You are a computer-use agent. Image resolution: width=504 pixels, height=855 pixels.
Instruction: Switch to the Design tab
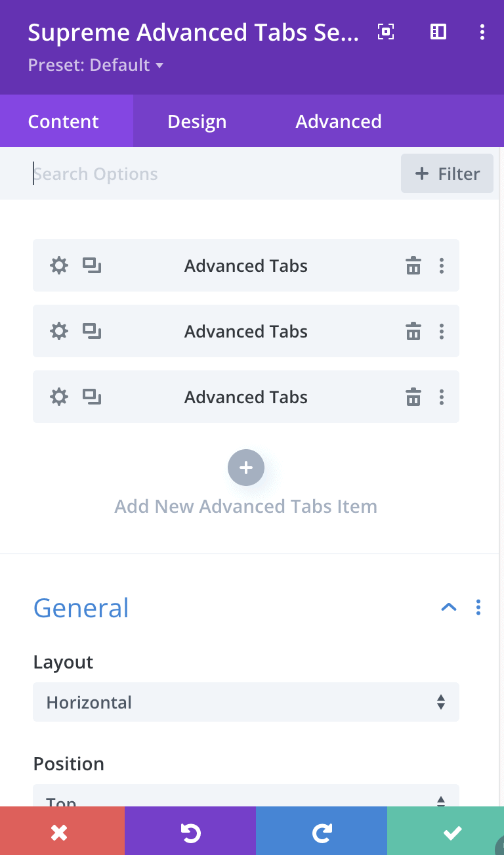coord(197,121)
